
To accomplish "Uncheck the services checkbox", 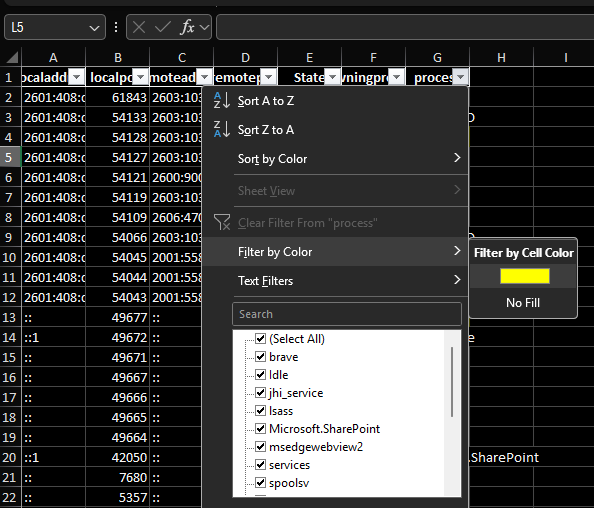I will click(260, 464).
